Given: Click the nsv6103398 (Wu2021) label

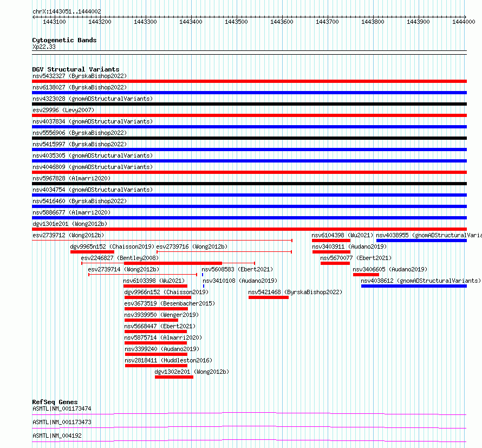Looking at the screenshot, I should coord(154,281).
